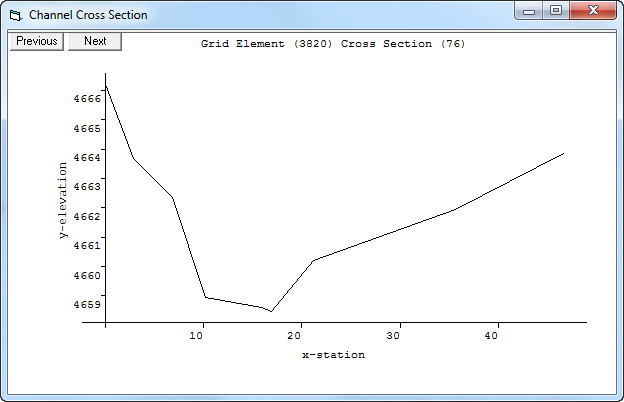This screenshot has width=624, height=402.
Task: Click the 4659 elevation tick label
Action: coord(87,304)
